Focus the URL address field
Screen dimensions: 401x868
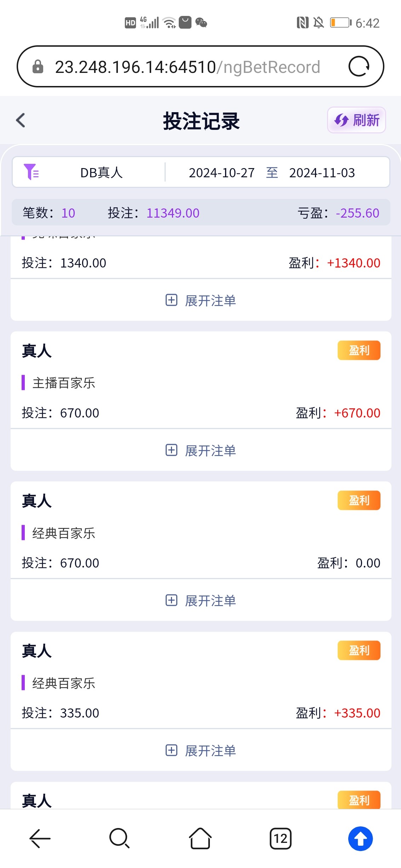pyautogui.click(x=188, y=67)
